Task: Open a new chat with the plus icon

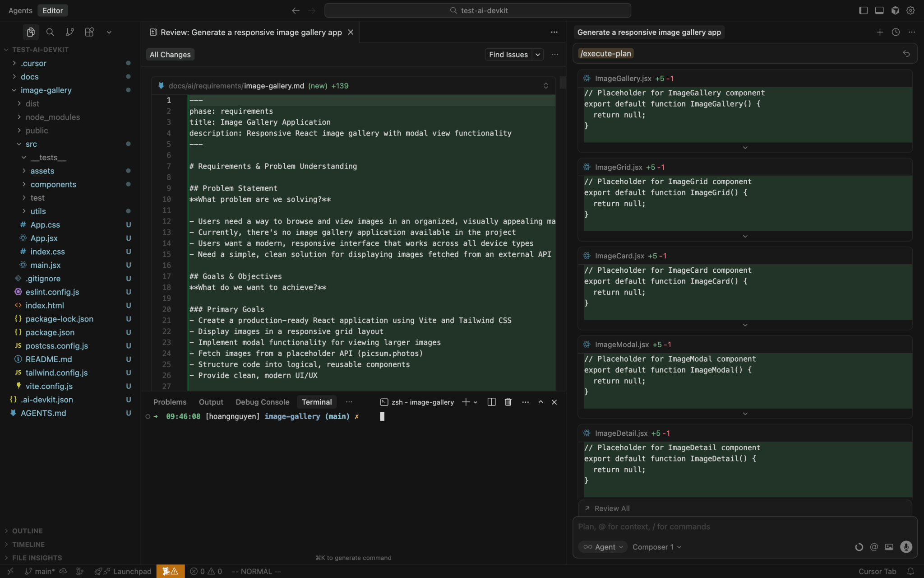Action: tap(879, 32)
